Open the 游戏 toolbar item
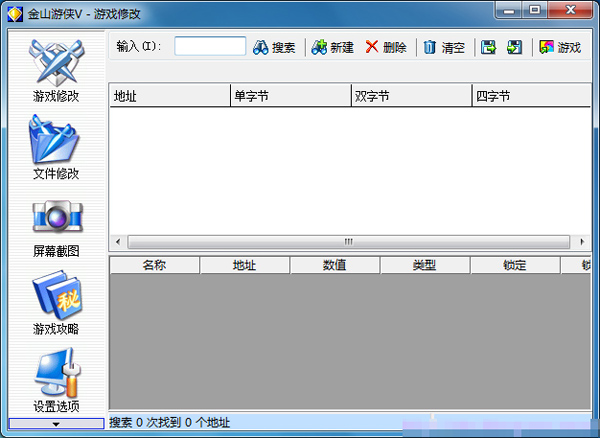Screen dimensions: 600x438 tap(560, 47)
